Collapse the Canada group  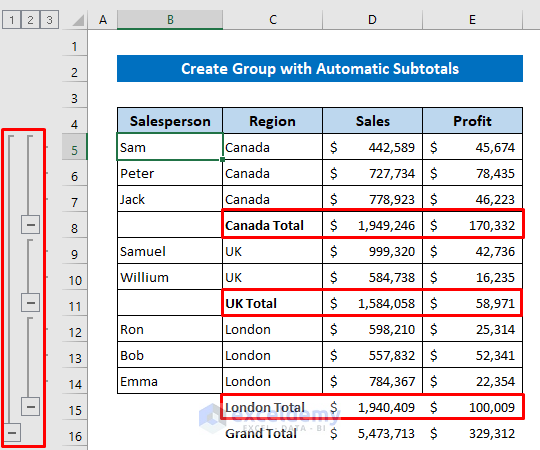click(30, 225)
